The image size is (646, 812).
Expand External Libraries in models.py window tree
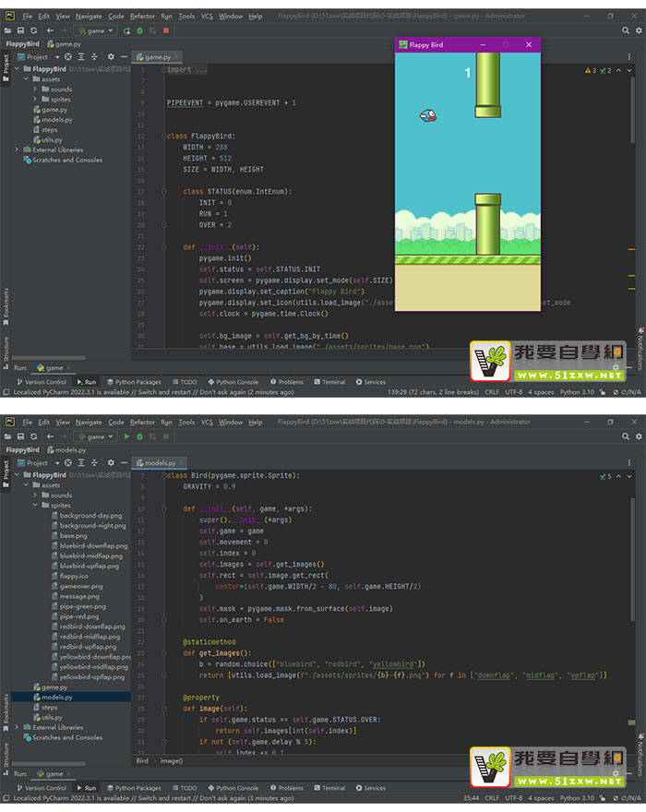point(18,727)
